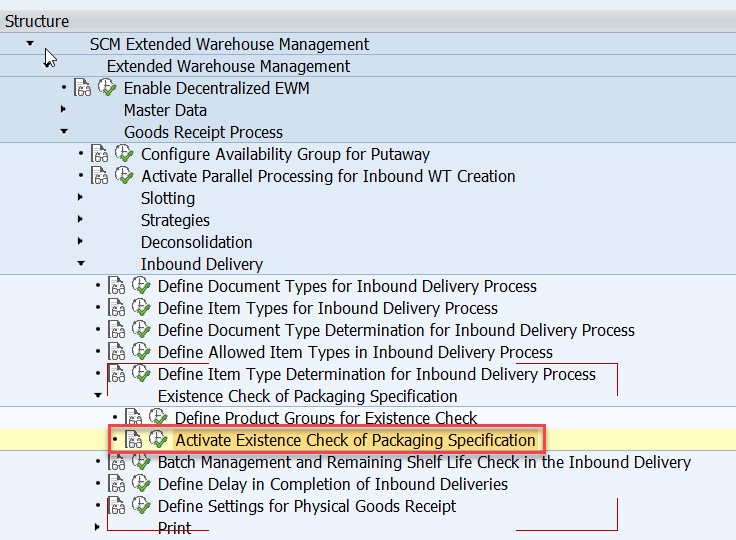The height and width of the screenshot is (540, 736).
Task: Execute Define Settings for Physical Goods Receipt
Action: click(141, 506)
